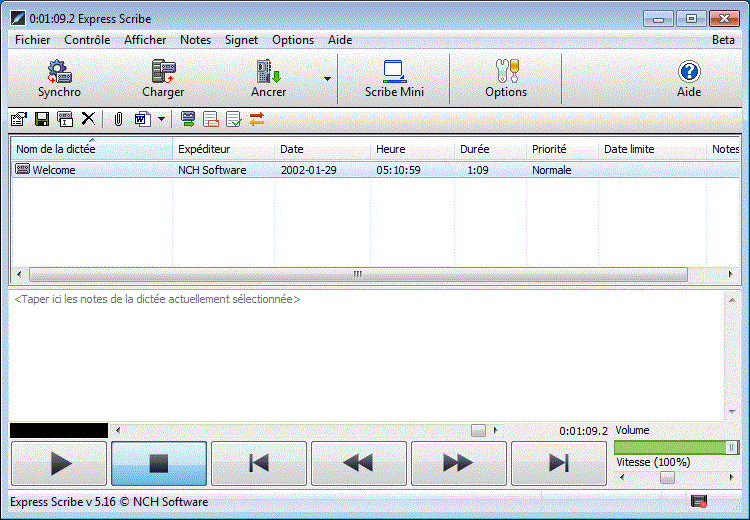Click the 0:01:09.2 time display
This screenshot has height=520, width=750.
pos(584,431)
